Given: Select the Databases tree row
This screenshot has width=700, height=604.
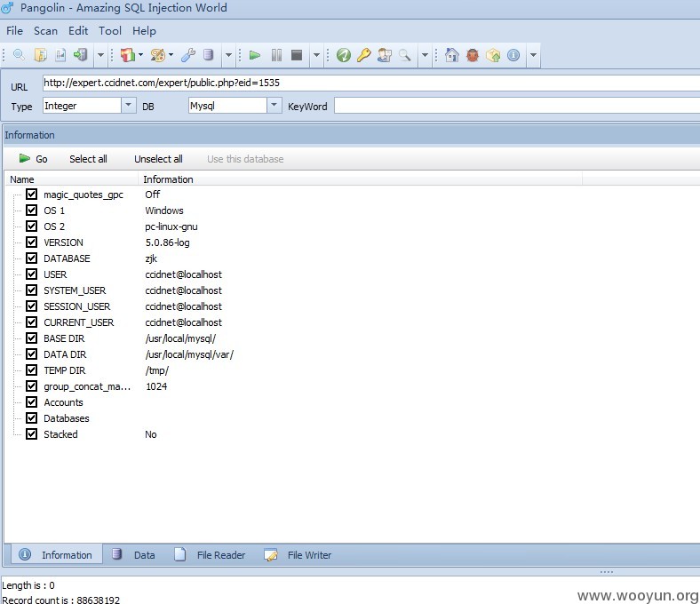Looking at the screenshot, I should [x=66, y=418].
